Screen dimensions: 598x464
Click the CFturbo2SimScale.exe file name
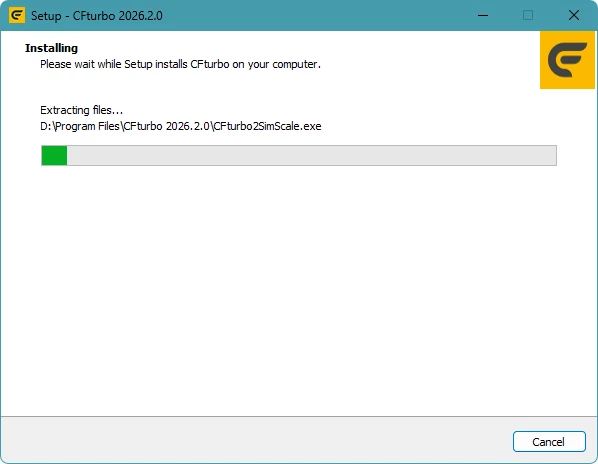tap(267, 126)
